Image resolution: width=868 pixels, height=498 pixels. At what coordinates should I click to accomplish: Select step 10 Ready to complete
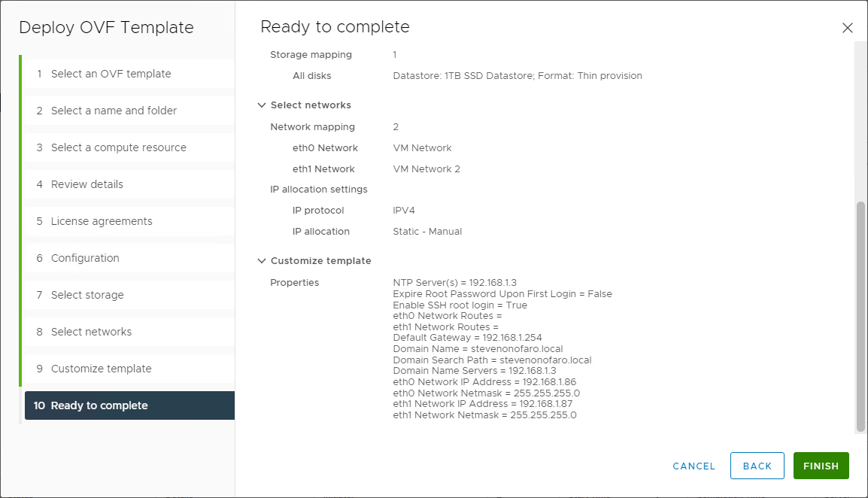click(99, 405)
